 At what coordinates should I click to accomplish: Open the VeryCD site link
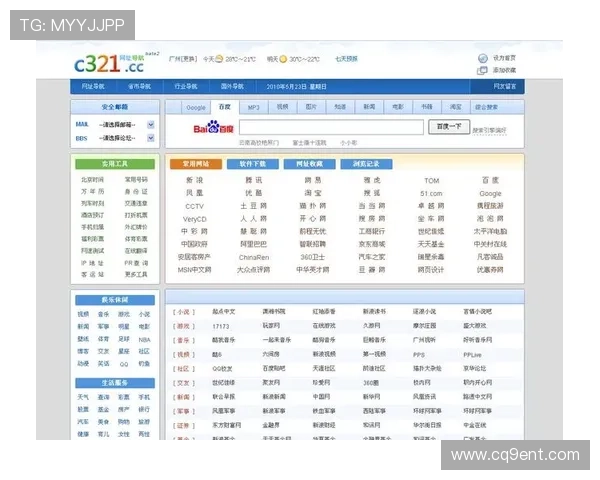(194, 219)
